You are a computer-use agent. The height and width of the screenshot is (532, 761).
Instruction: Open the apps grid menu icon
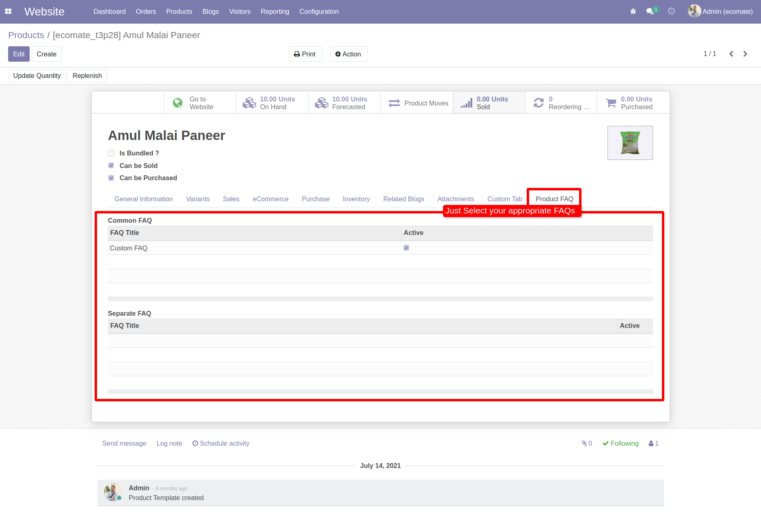coord(8,11)
